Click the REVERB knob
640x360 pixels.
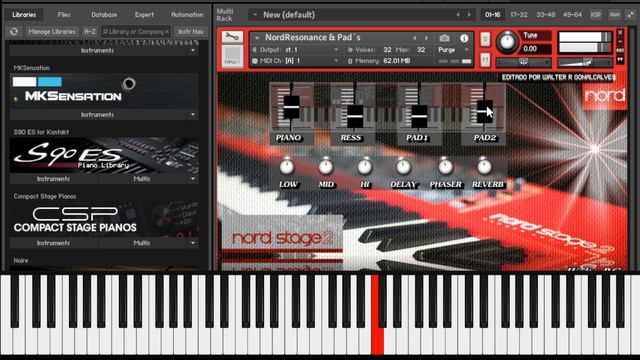pyautogui.click(x=484, y=167)
